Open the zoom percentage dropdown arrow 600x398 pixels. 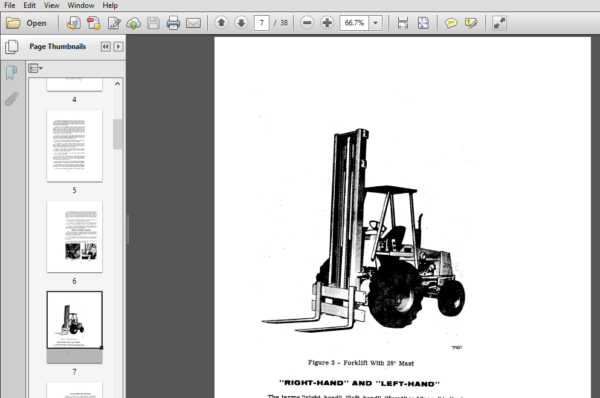pyautogui.click(x=375, y=23)
